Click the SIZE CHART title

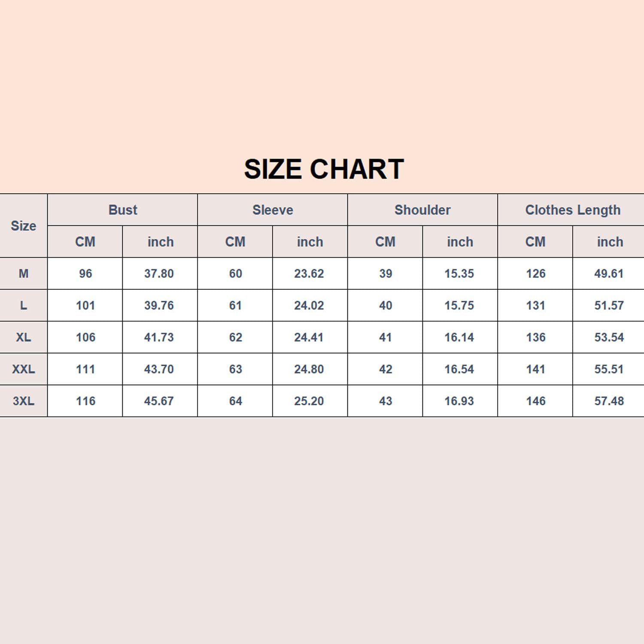point(324,169)
